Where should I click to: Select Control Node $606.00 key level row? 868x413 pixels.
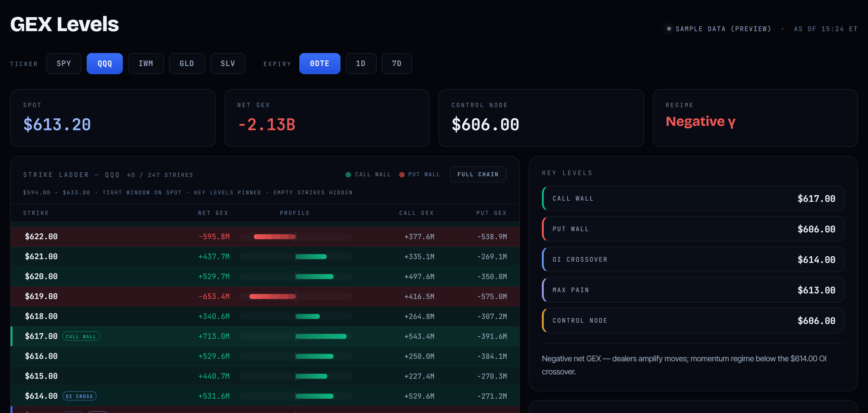point(693,320)
